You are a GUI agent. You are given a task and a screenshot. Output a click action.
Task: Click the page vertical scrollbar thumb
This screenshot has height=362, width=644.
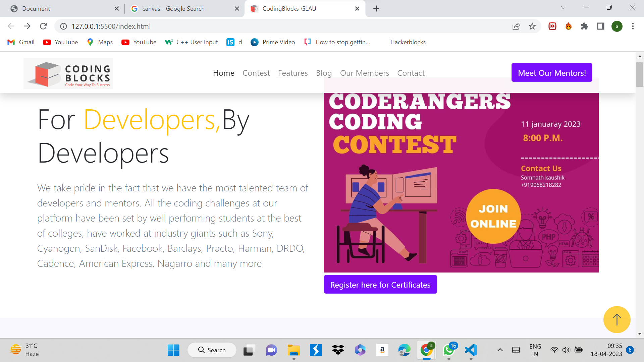[x=640, y=74]
